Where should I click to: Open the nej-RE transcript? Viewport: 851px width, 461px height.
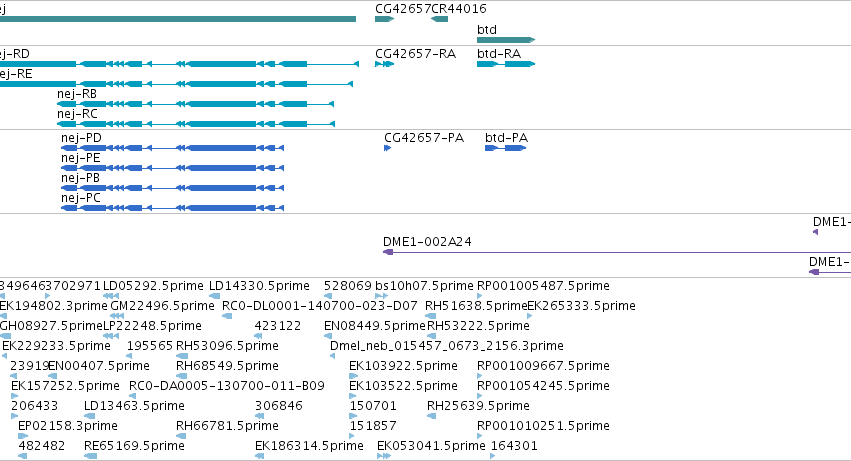(x=176, y=84)
